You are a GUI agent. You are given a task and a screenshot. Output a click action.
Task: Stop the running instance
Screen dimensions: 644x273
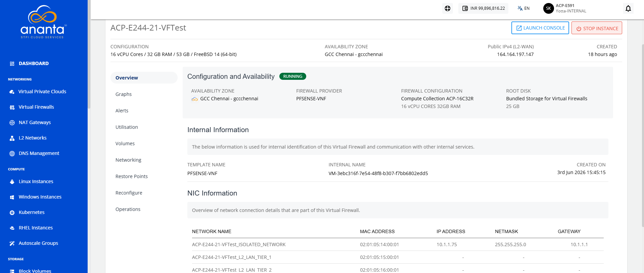click(x=597, y=28)
